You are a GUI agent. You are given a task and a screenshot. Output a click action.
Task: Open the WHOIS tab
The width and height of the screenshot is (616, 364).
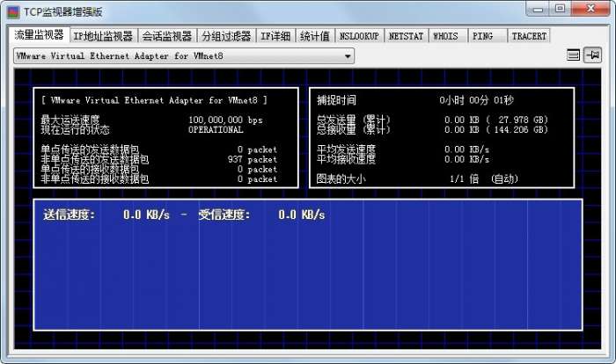(448, 36)
